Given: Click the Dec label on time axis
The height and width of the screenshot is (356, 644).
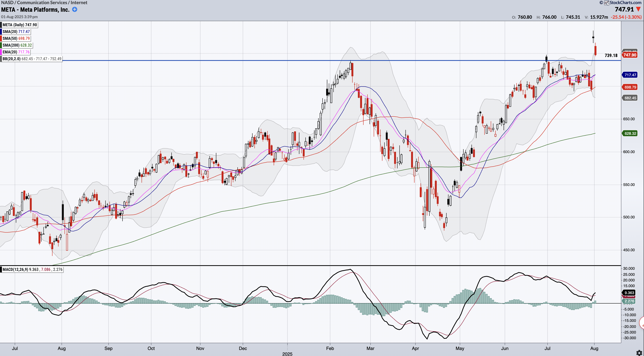Looking at the screenshot, I should [x=243, y=348].
